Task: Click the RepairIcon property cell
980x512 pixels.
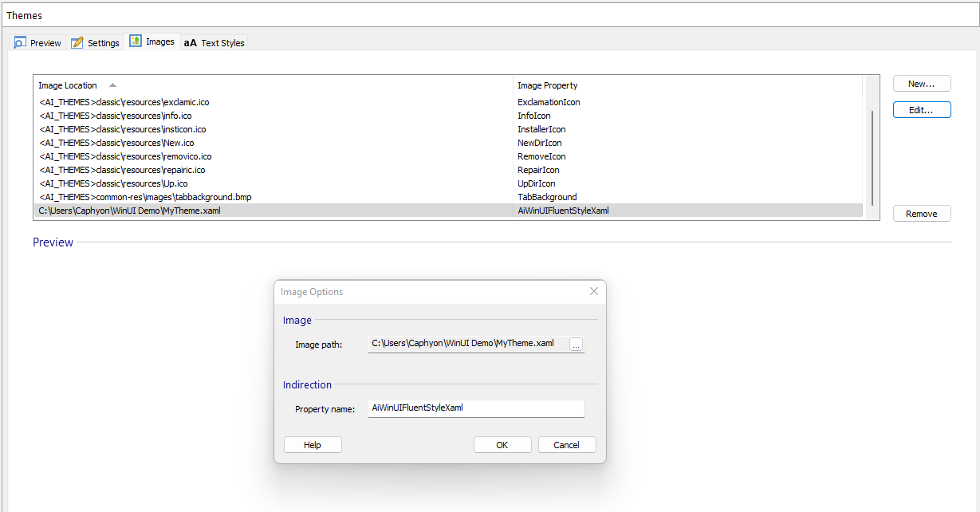Action: click(x=538, y=170)
